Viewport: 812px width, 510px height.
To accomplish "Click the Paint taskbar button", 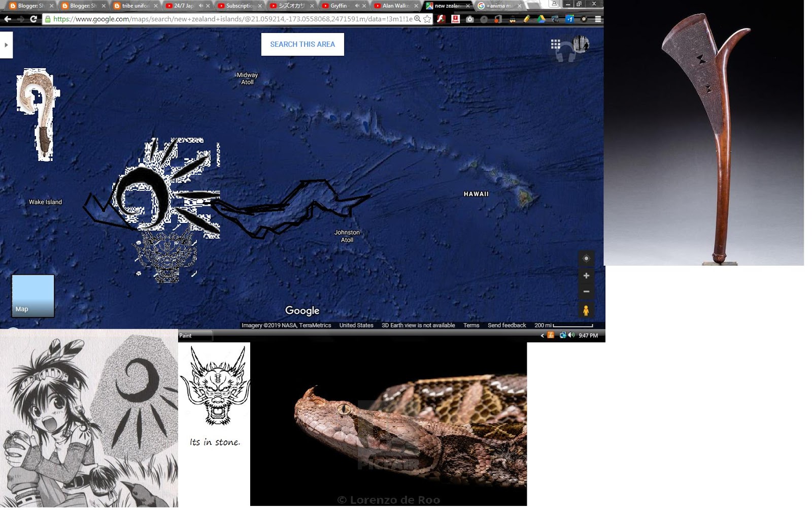I will coord(195,336).
